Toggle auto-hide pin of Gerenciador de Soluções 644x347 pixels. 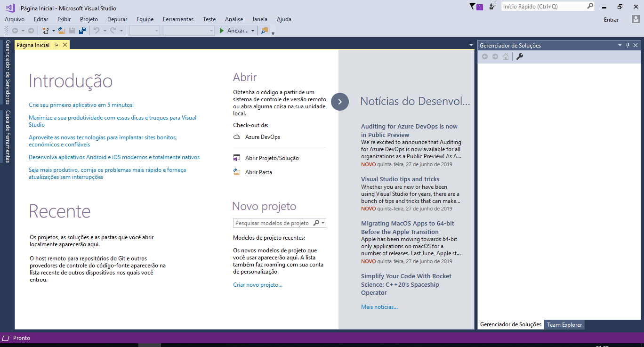pos(628,45)
